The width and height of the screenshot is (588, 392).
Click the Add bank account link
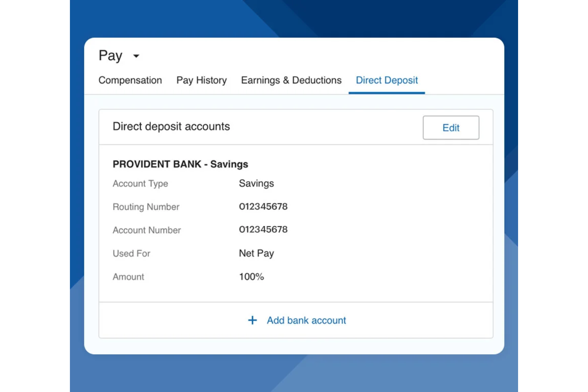coord(306,320)
